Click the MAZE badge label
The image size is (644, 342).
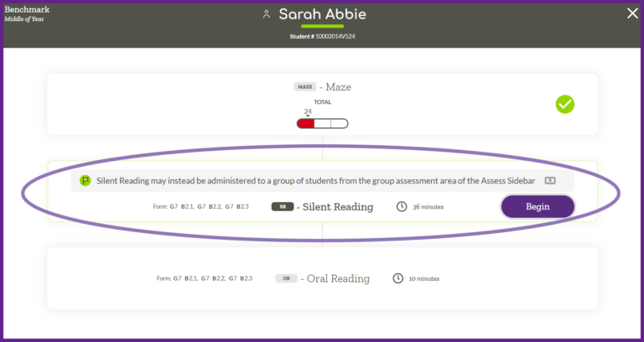(304, 86)
